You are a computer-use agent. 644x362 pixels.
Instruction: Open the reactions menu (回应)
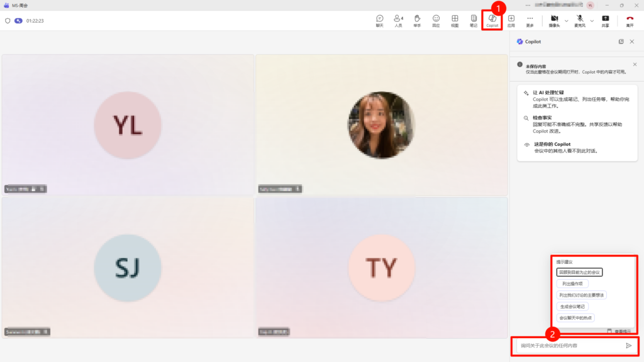[436, 20]
